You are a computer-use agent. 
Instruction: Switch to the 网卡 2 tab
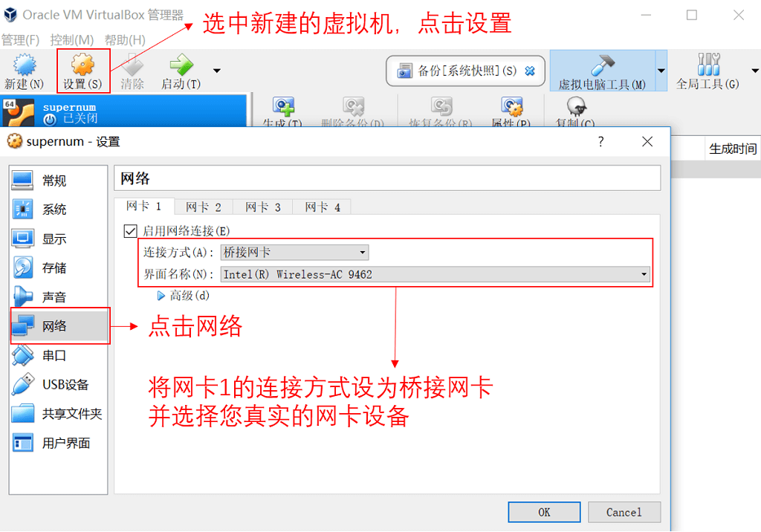click(x=204, y=207)
